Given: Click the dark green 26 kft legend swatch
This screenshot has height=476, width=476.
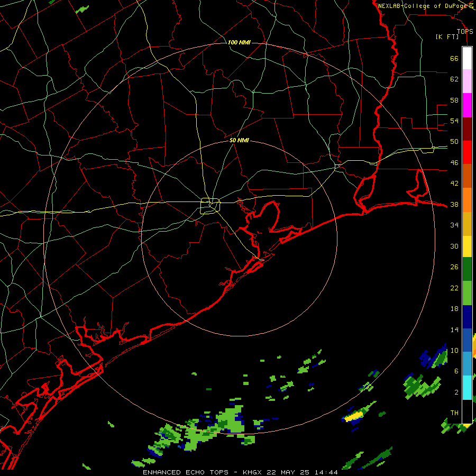Looking at the screenshot, I should pos(467,269).
